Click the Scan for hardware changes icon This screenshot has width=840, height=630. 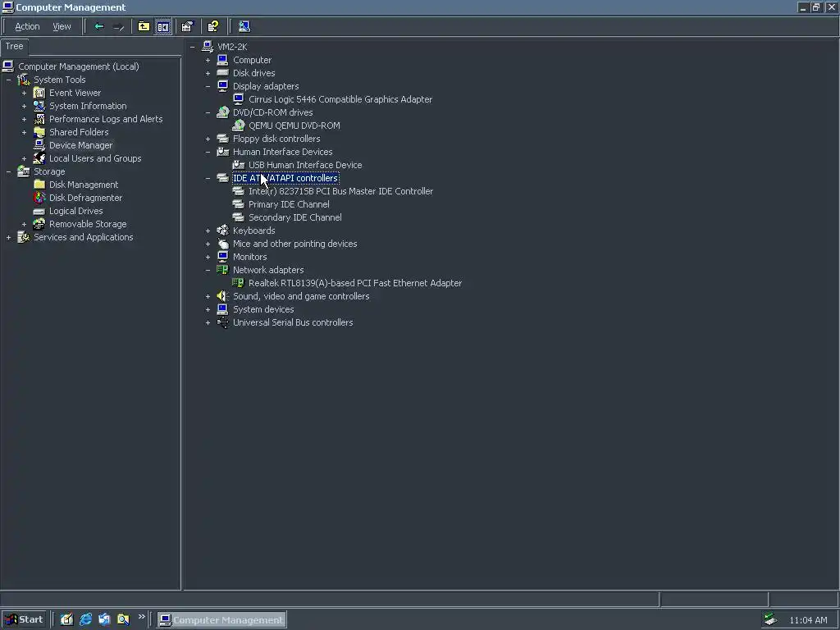[x=244, y=26]
